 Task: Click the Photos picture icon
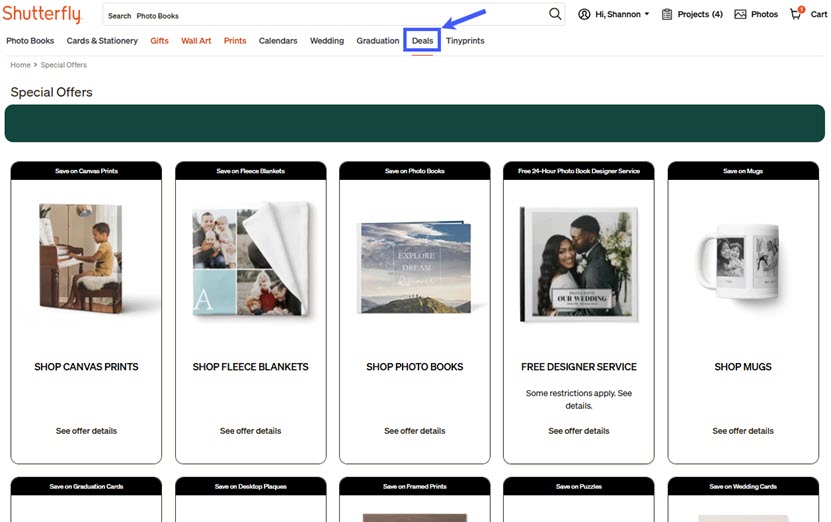[740, 14]
